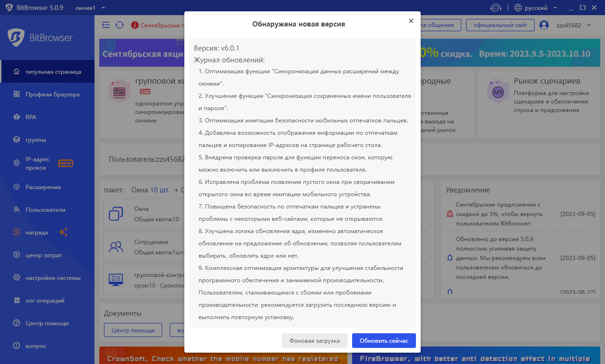The width and height of the screenshot is (605, 364).
Task: Select the Уведомление panel heading
Action: pyautogui.click(x=468, y=190)
